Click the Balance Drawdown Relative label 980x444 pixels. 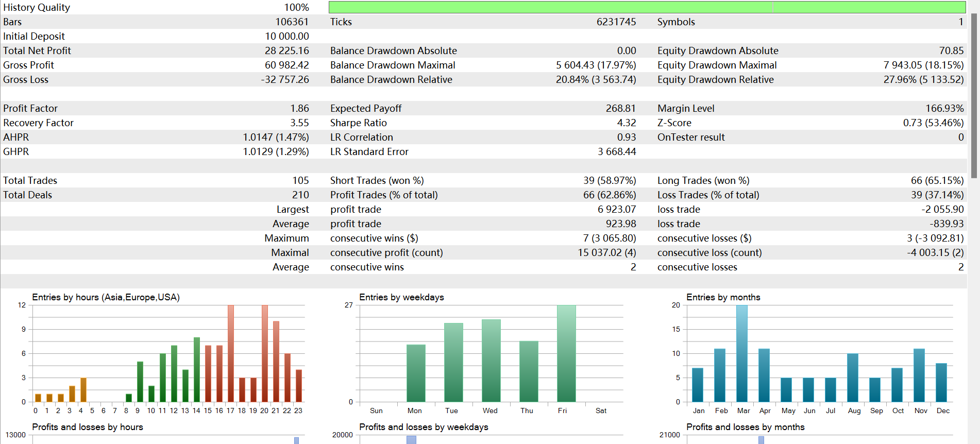391,79
